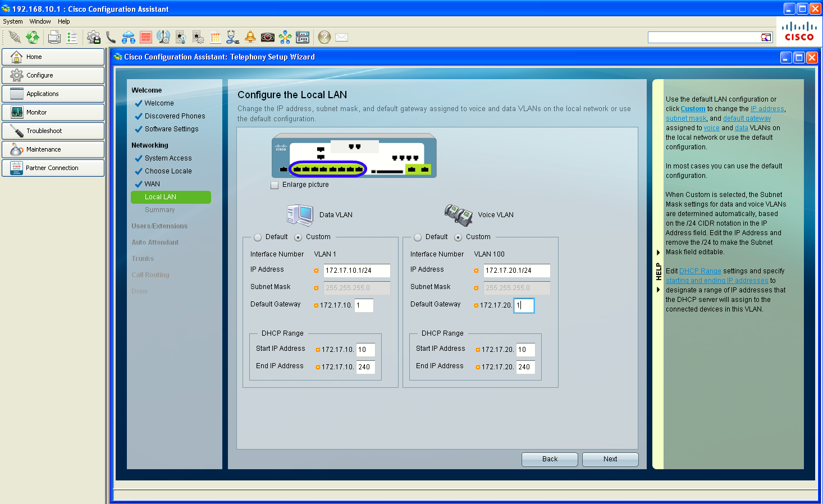Click the Voice VLAN Default Gateway field
This screenshot has width=823, height=504.
pyautogui.click(x=524, y=305)
